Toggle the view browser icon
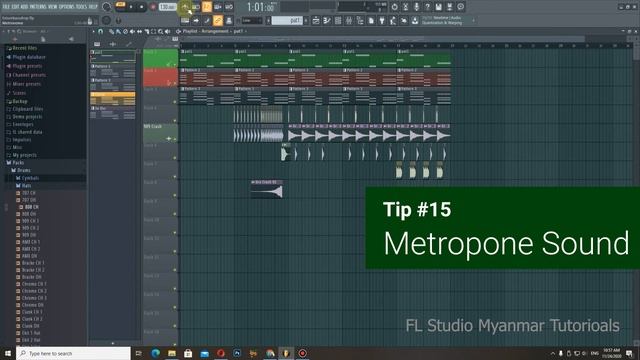Image resolution: width=640 pixels, height=360 pixels. tap(360, 20)
